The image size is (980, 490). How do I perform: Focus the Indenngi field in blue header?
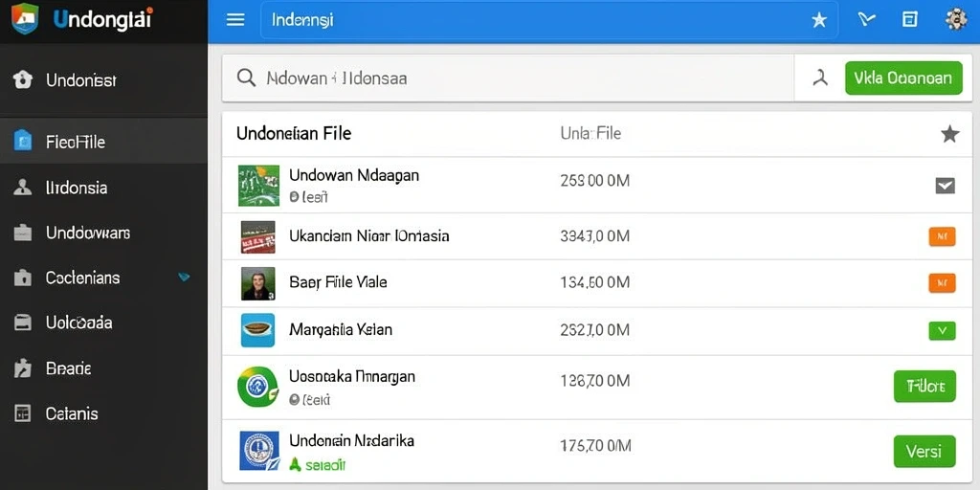click(548, 20)
